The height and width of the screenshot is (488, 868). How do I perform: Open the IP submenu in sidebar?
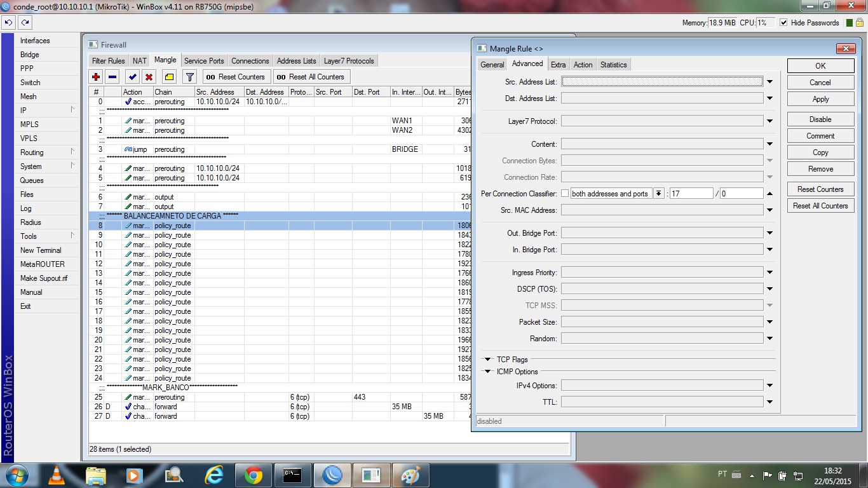tap(46, 111)
